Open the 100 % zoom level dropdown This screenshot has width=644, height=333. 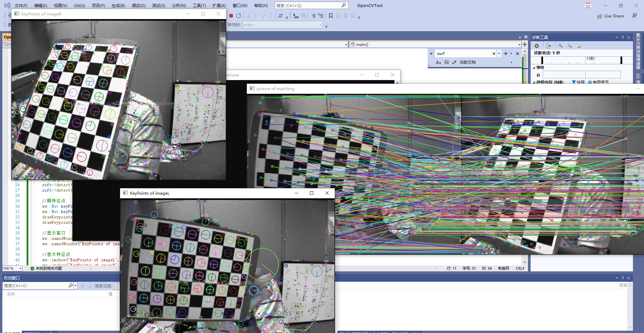[20, 268]
